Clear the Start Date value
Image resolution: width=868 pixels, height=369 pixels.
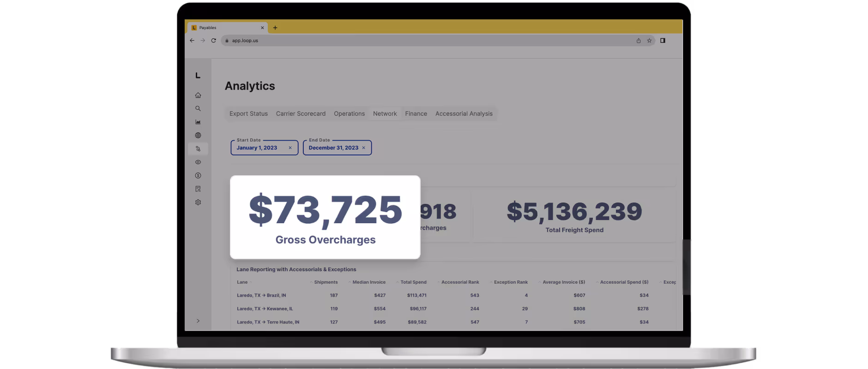pyautogui.click(x=290, y=148)
